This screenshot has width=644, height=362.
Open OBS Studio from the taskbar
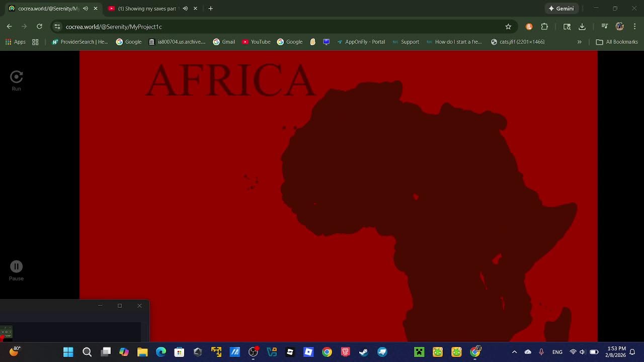tap(253, 352)
